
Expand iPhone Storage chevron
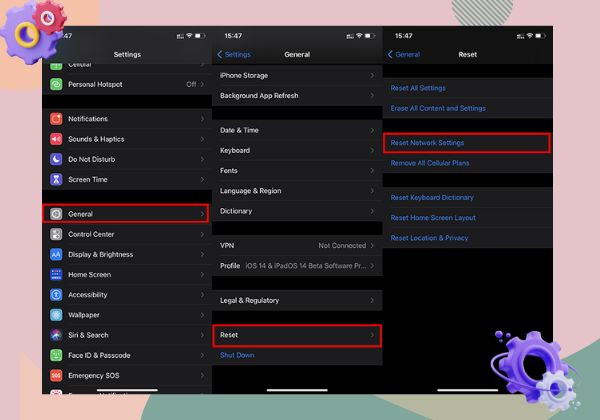pos(372,75)
